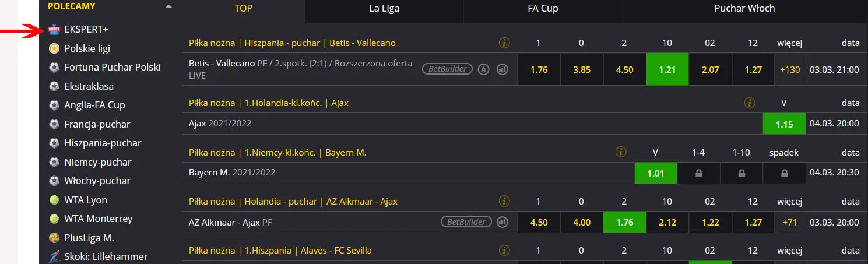
Task: Select 1.15 odds for Ajax winner
Action: pos(783,124)
